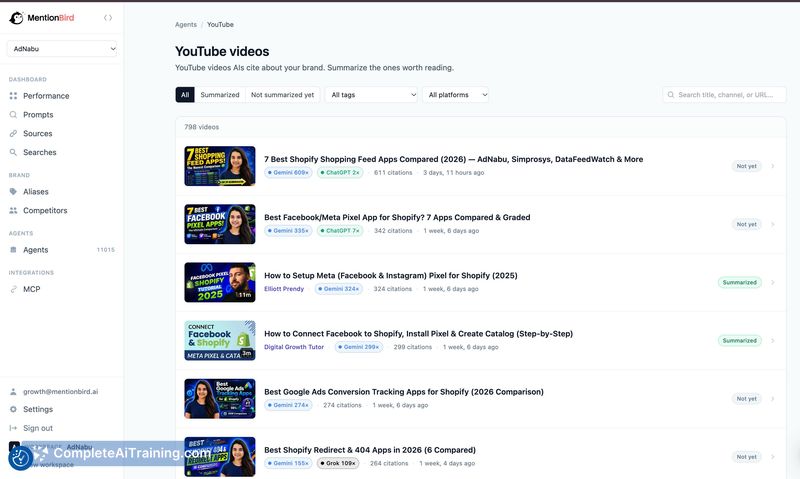Click the MCP link icon
This screenshot has width=800, height=479.
coord(13,289)
